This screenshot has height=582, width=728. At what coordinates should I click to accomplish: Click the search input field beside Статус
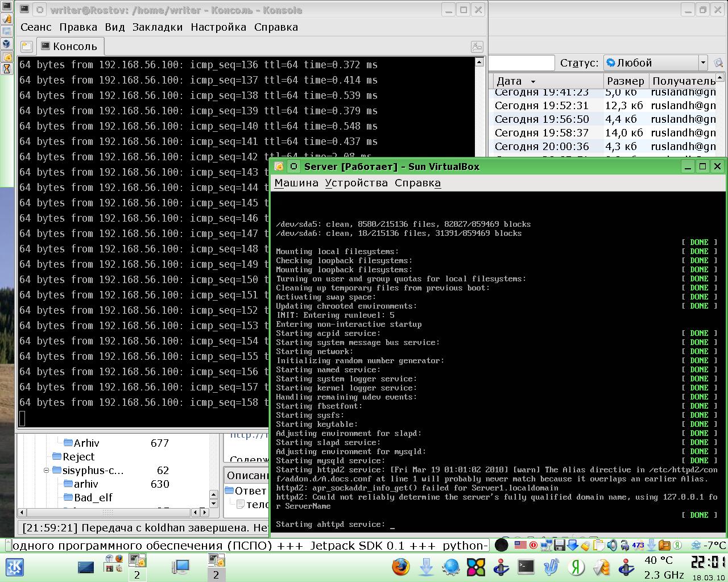click(520, 63)
